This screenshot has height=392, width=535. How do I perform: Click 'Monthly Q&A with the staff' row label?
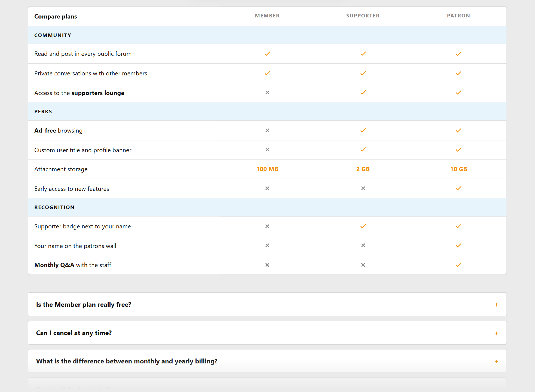click(x=73, y=265)
